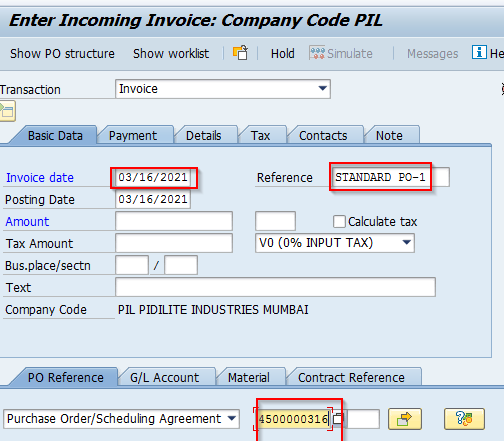Switch to the Payment tab
The width and height of the screenshot is (504, 441).
pyautogui.click(x=133, y=136)
